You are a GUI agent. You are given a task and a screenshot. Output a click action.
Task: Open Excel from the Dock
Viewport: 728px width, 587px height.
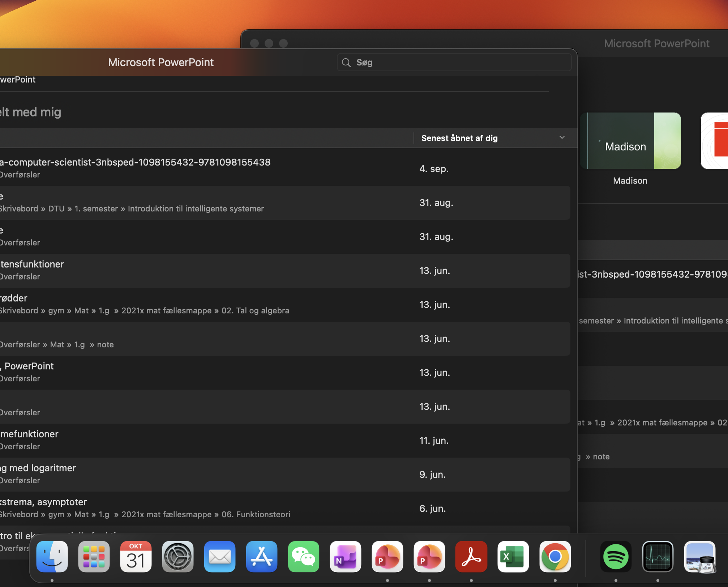(x=513, y=557)
